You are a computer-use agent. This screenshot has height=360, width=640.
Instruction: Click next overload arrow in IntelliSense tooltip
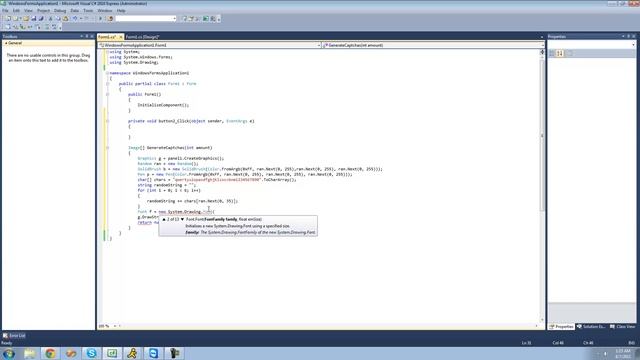[182, 220]
